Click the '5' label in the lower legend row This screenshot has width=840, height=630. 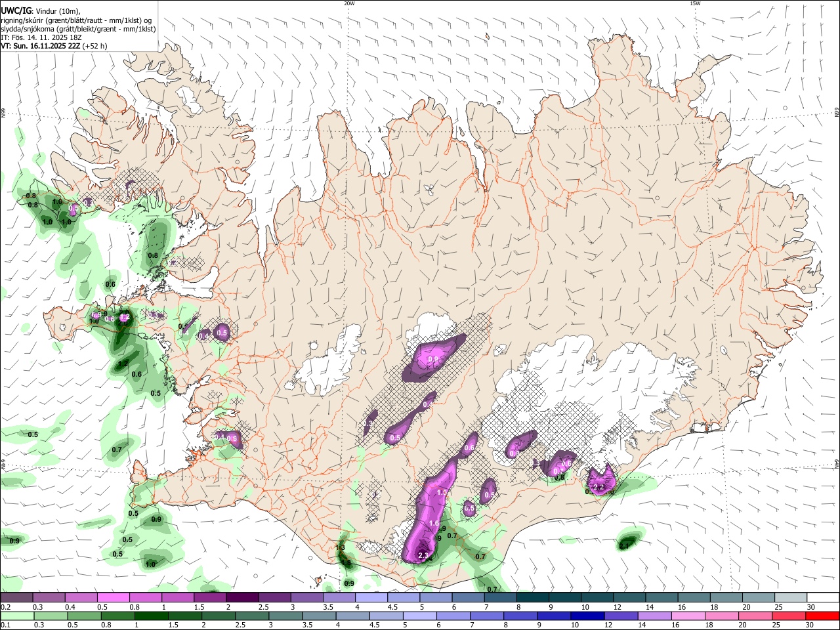pos(406,625)
